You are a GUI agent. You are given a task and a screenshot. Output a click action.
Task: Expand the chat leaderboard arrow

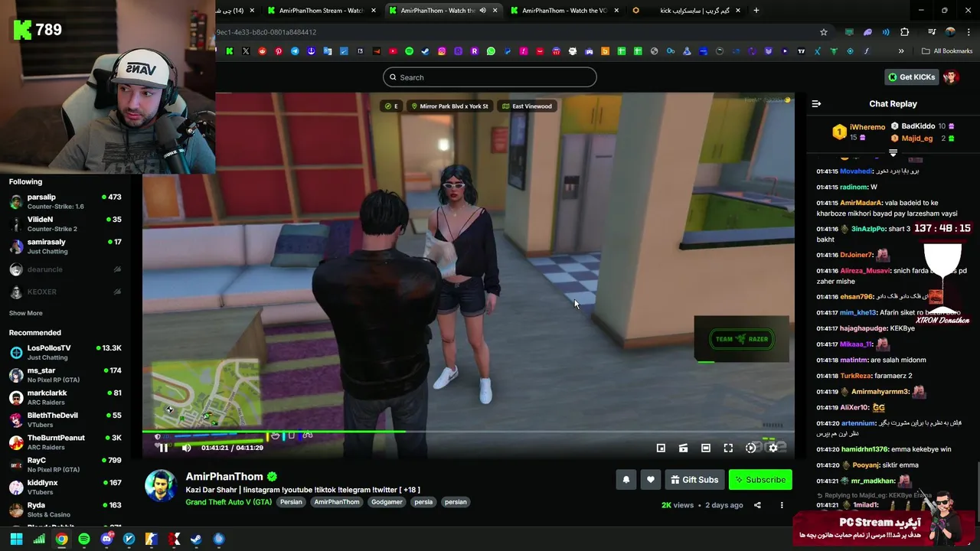pos(893,153)
